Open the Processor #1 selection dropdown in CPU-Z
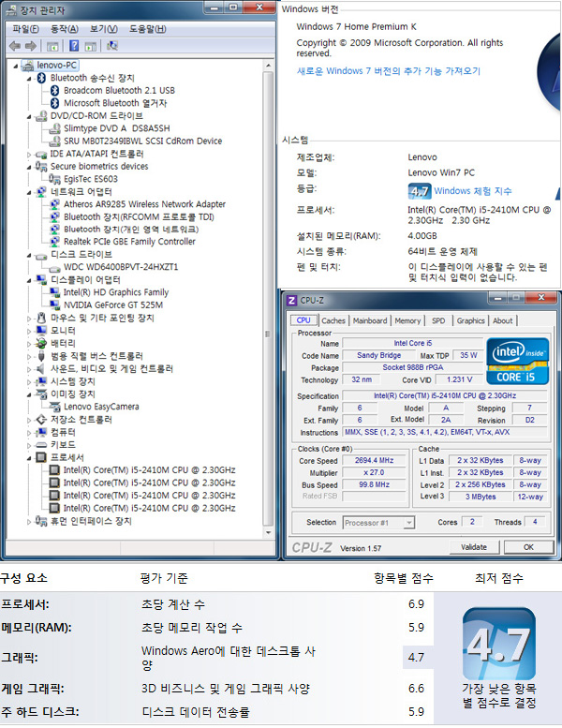This screenshot has width=562, height=728. 408,523
